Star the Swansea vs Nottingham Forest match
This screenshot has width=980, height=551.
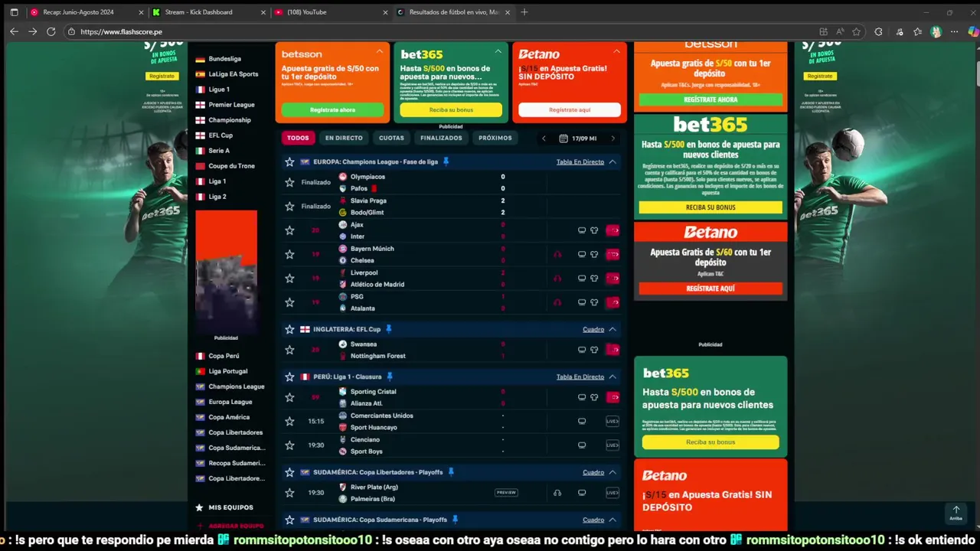coord(289,350)
